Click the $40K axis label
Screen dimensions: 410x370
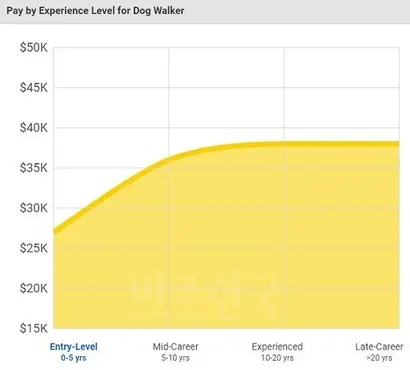coord(34,128)
